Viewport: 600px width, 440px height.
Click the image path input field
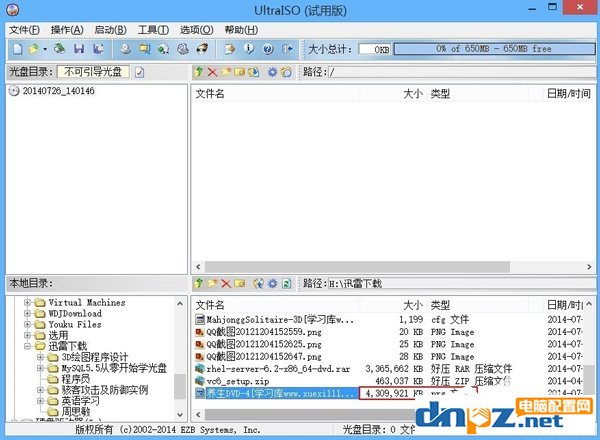[461, 72]
